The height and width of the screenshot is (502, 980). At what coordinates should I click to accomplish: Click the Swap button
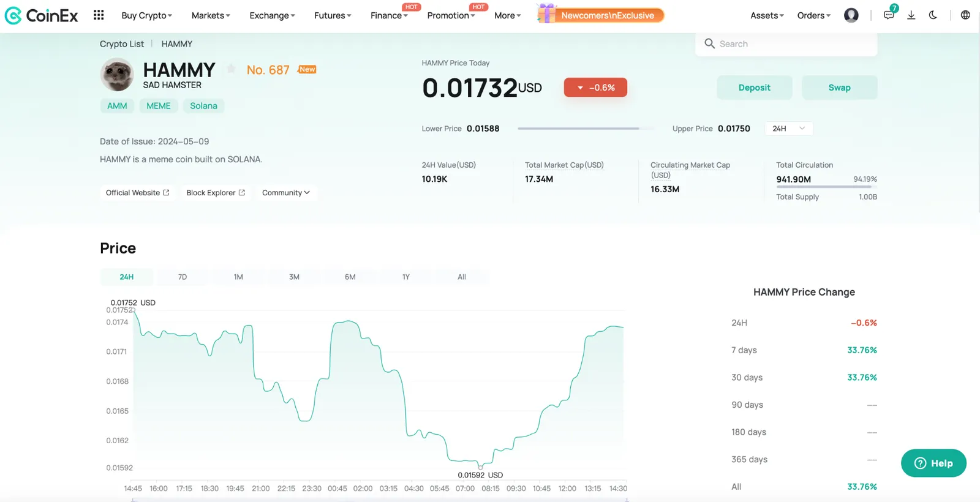click(839, 88)
